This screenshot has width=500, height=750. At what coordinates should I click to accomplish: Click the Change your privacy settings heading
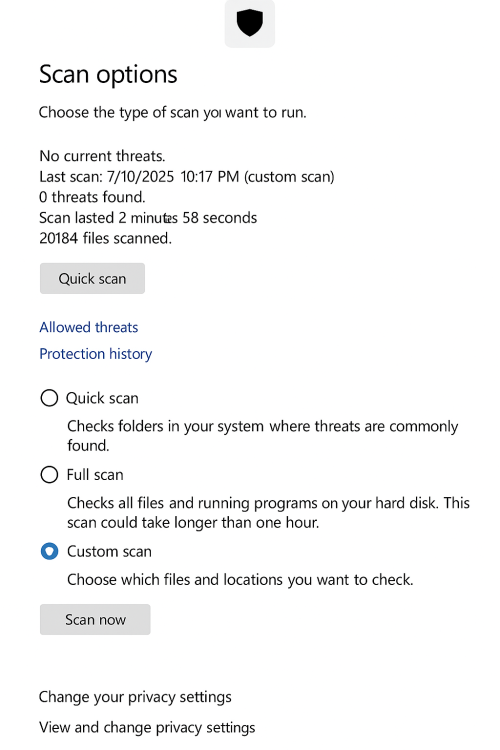coord(135,697)
